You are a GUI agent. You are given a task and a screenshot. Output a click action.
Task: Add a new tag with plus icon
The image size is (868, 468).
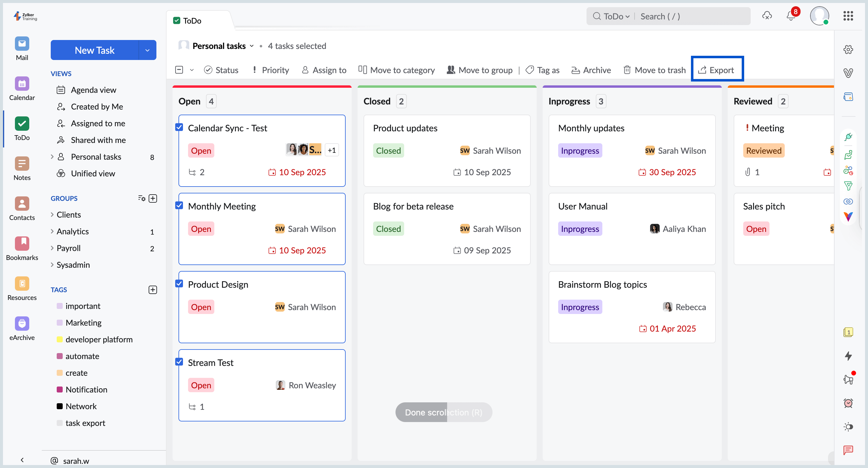[153, 290]
